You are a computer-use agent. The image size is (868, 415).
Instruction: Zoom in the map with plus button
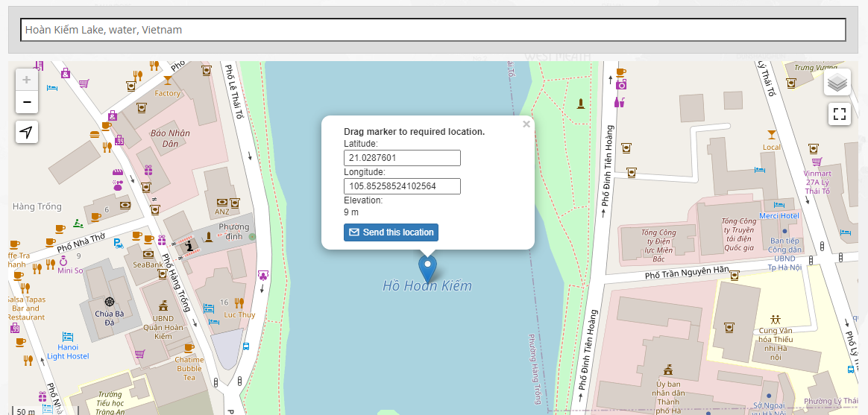(x=27, y=80)
